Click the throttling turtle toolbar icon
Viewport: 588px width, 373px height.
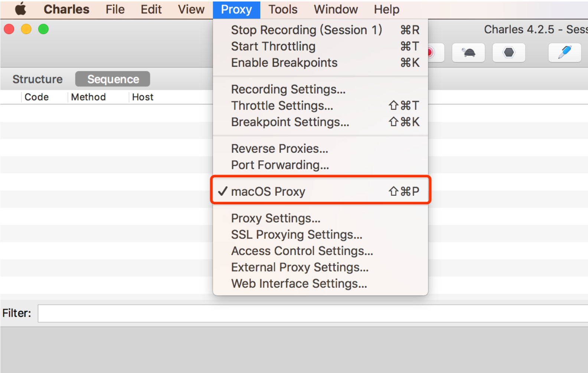click(468, 53)
